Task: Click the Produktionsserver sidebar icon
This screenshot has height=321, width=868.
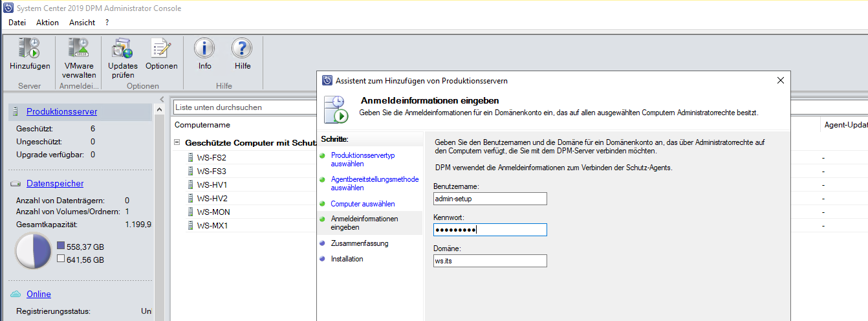Action: (x=16, y=111)
